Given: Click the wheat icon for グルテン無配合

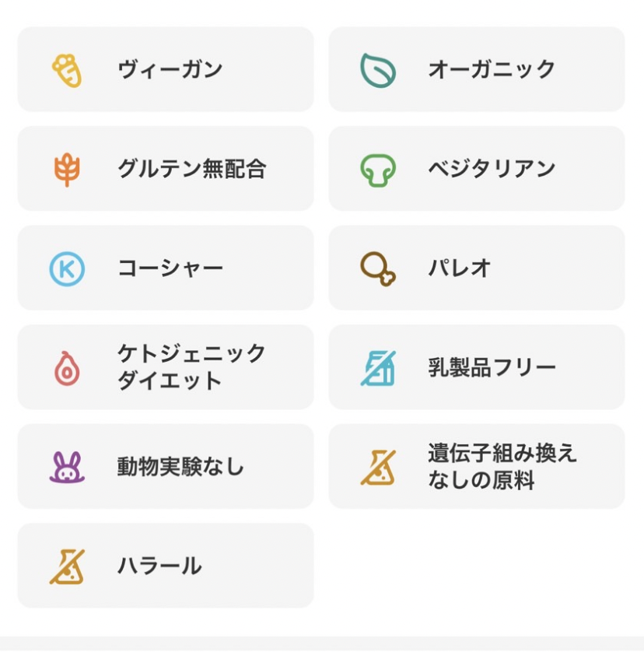Looking at the screenshot, I should [x=67, y=170].
